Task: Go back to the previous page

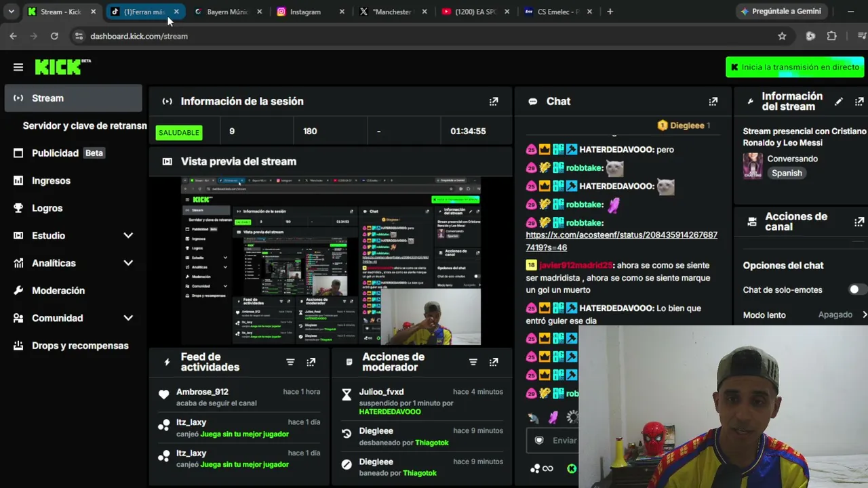Action: 14,36
